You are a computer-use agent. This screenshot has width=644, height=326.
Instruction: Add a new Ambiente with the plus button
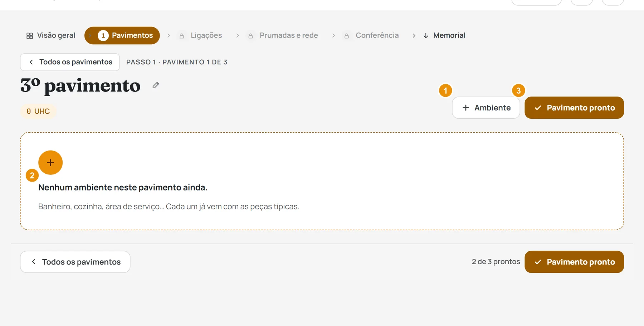pos(486,108)
